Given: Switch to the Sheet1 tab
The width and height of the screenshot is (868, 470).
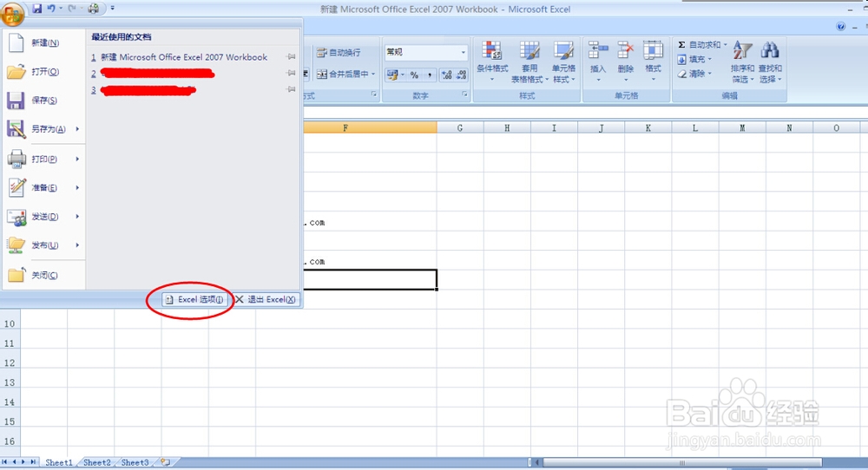Looking at the screenshot, I should [x=59, y=462].
